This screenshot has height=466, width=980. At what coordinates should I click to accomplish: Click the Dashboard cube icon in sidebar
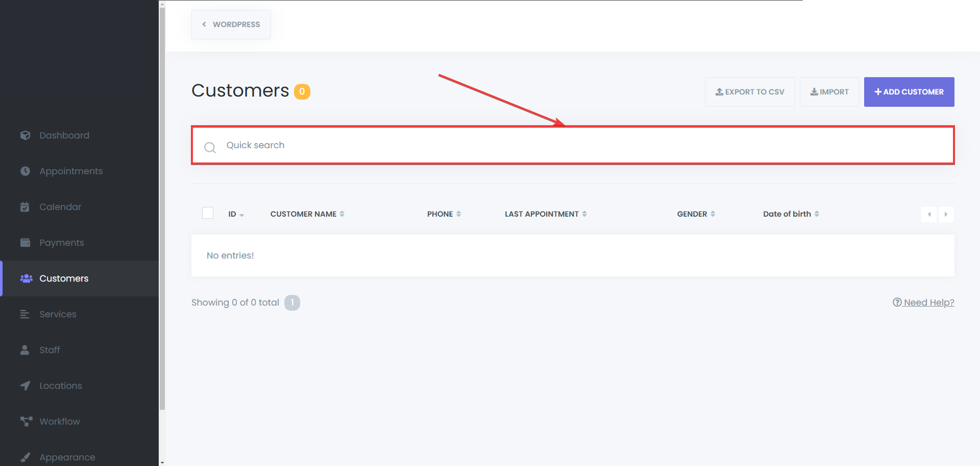25,135
